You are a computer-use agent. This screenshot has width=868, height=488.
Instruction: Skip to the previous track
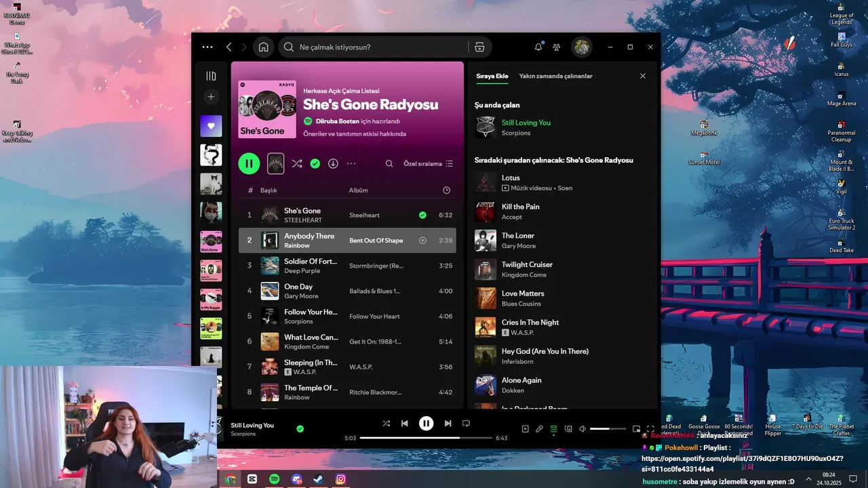pos(405,423)
